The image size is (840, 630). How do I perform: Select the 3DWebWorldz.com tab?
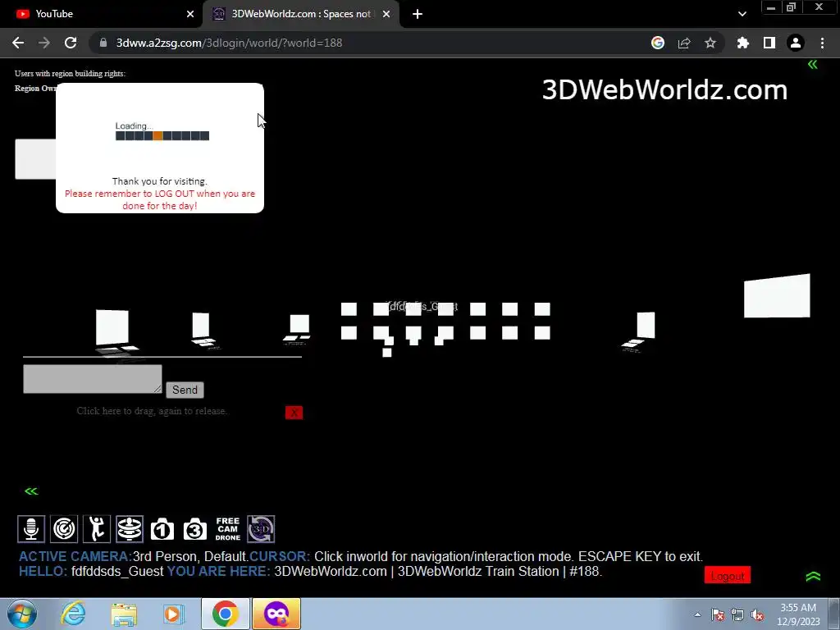[x=300, y=14]
